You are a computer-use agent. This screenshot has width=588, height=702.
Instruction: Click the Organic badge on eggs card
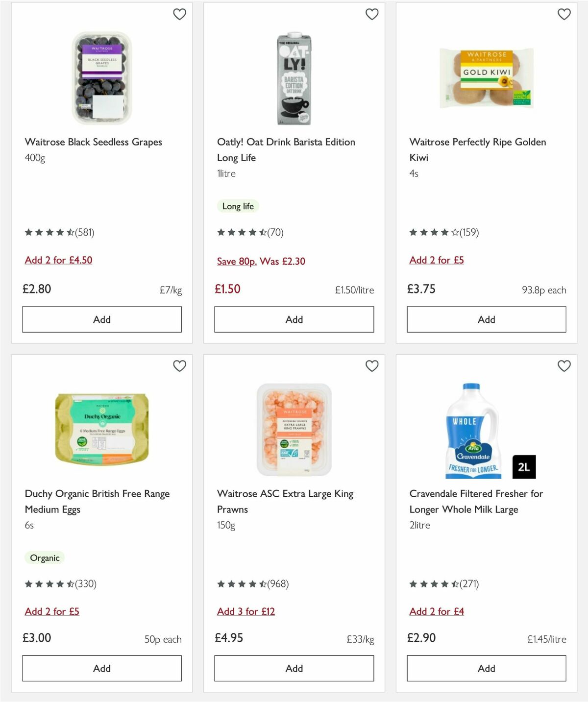45,557
